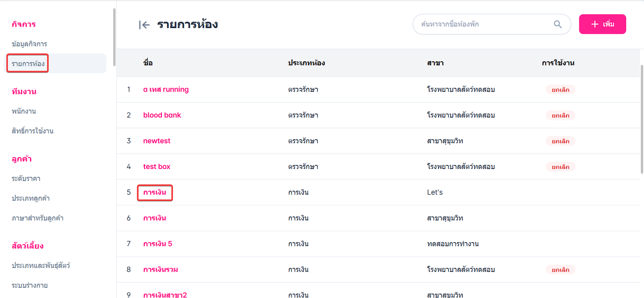Screen dimensions: 644x298
Task: Open ระดับราคา in the sidebar
Action: [x=26, y=178]
